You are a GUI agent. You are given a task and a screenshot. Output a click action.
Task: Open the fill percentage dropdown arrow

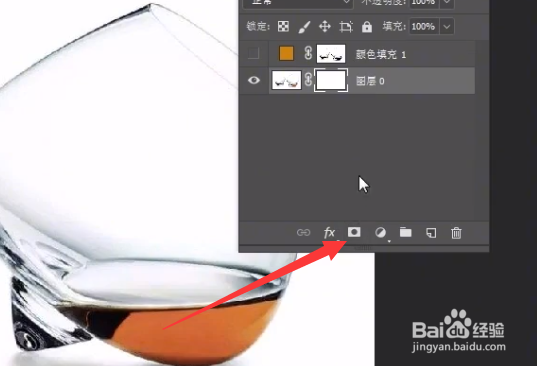coord(447,26)
